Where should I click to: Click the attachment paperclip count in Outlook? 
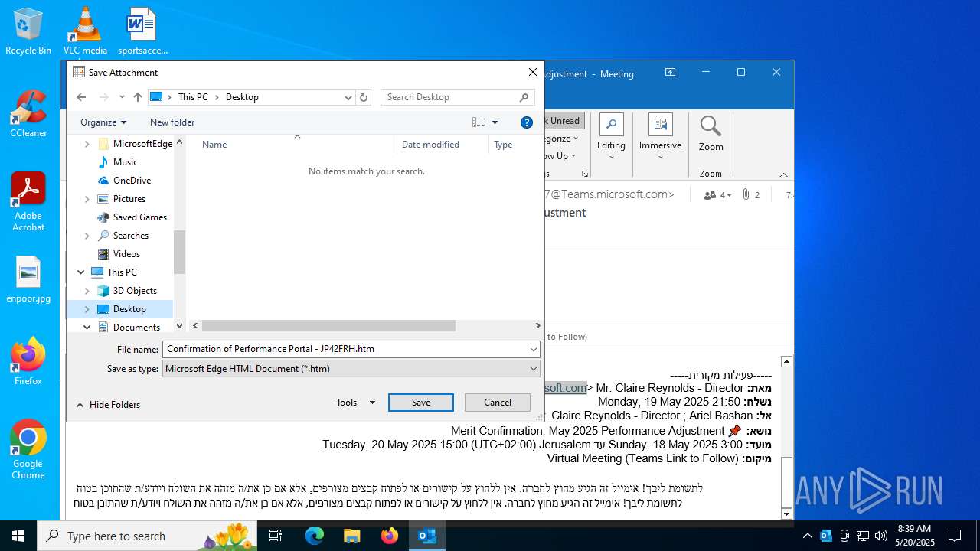[x=750, y=195]
